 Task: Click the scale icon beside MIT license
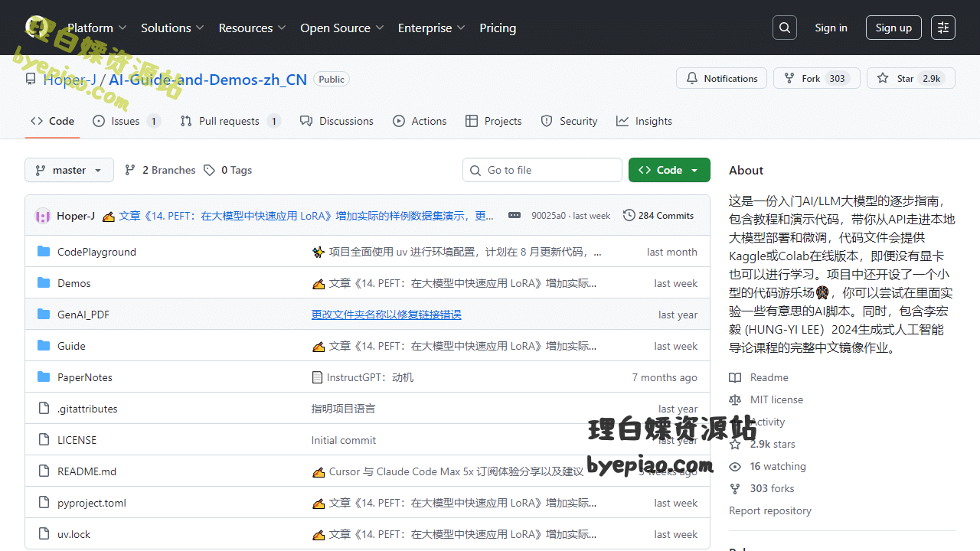(735, 399)
